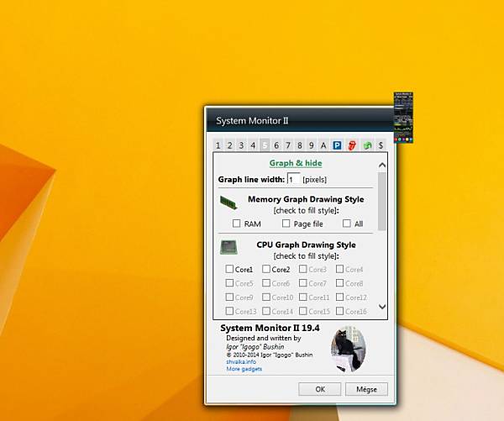Click the CPU chip icon
Viewport: 504px width, 421px height.
pos(228,247)
